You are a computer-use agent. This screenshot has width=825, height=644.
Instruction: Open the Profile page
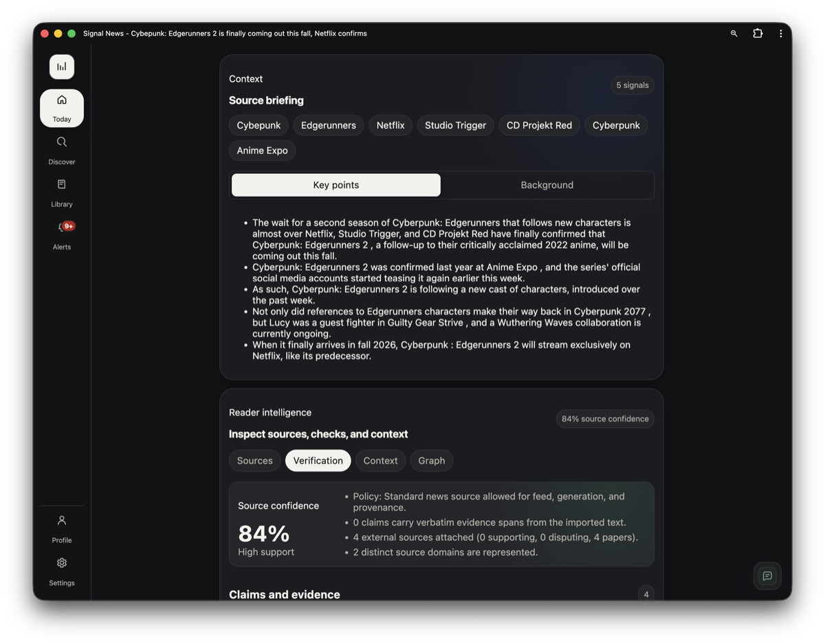[x=62, y=529]
